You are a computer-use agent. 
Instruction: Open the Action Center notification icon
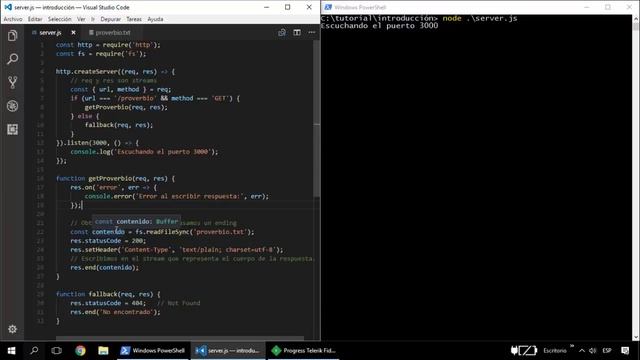(x=625, y=351)
